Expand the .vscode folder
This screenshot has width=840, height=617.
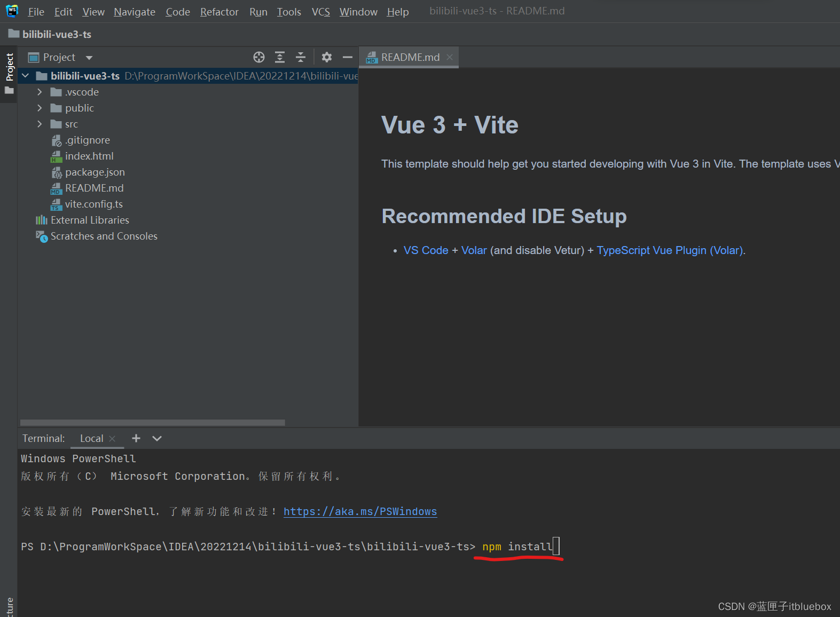pos(40,92)
